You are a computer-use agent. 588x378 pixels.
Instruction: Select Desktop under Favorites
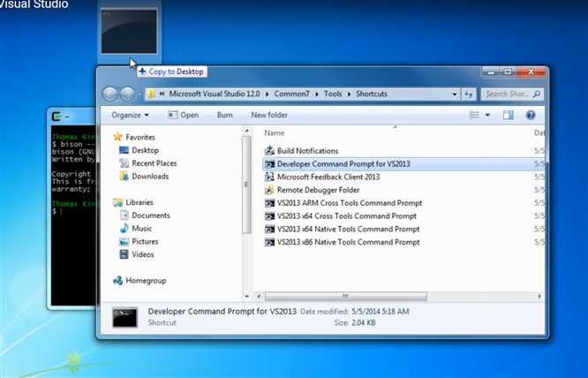(x=145, y=150)
